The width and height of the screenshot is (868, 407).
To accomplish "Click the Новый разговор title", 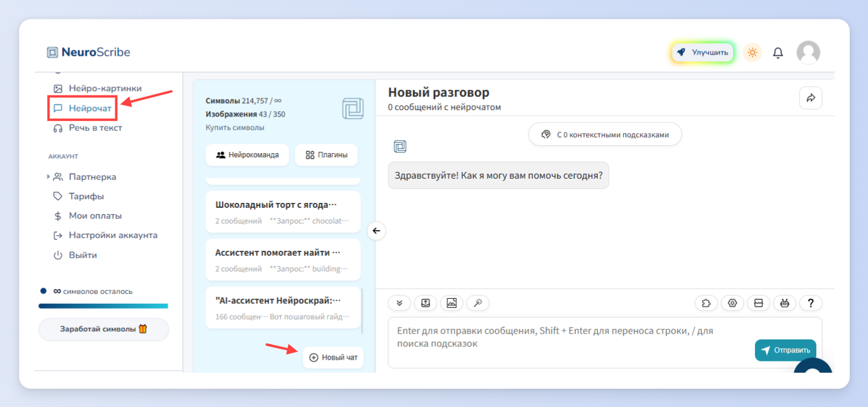I will (x=439, y=92).
